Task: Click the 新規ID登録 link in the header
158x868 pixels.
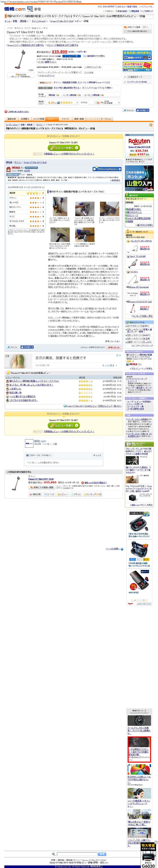Action: (x=122, y=11)
